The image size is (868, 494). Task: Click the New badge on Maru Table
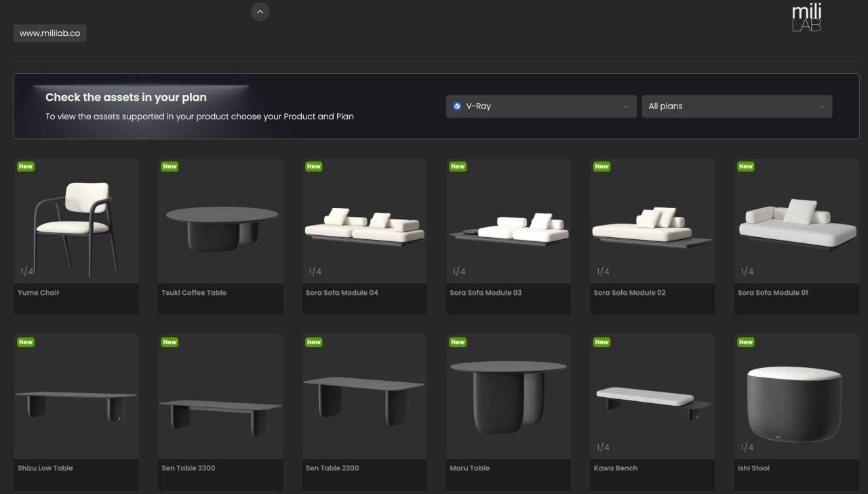(x=458, y=342)
